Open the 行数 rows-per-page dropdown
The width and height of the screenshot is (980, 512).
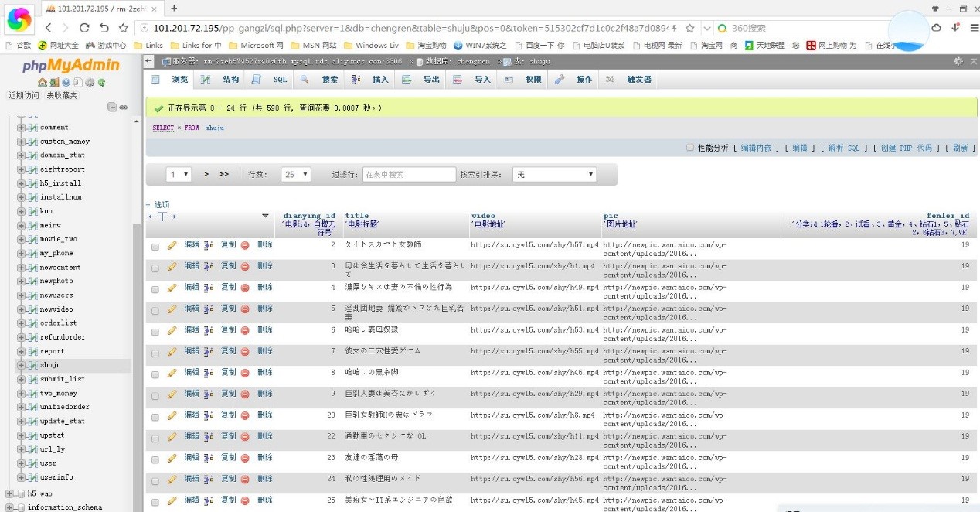point(295,175)
